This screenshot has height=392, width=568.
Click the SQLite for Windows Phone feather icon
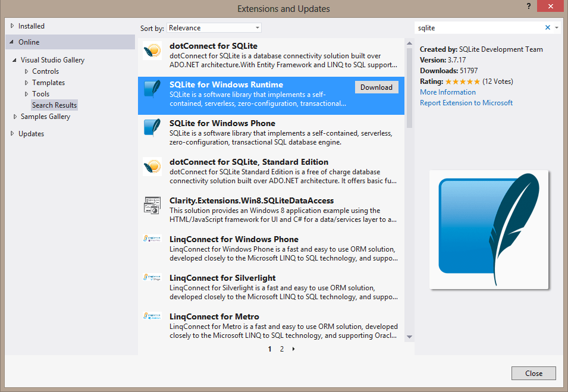coord(152,127)
